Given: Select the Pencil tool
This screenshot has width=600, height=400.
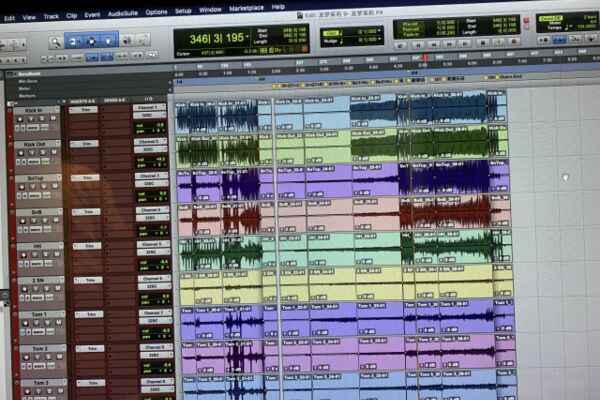Looking at the screenshot, I should tap(143, 39).
